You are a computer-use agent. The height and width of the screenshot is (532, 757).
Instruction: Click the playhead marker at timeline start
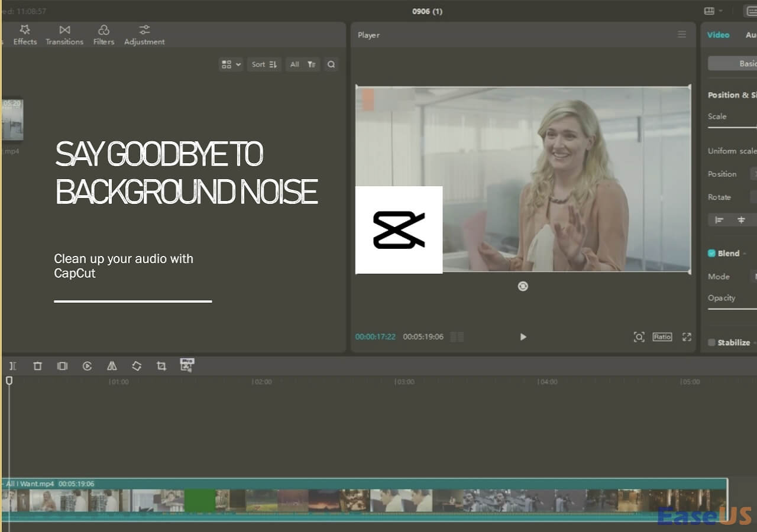coord(9,381)
